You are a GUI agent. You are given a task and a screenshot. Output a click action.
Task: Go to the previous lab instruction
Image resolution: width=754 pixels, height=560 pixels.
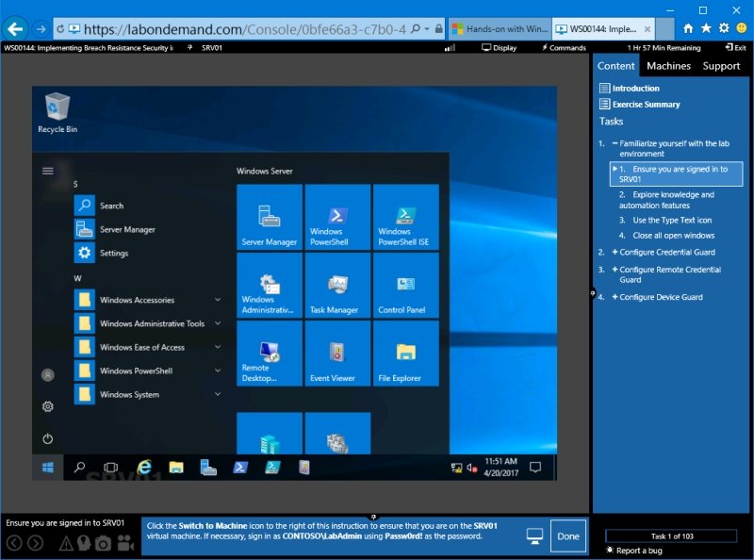tap(14, 543)
